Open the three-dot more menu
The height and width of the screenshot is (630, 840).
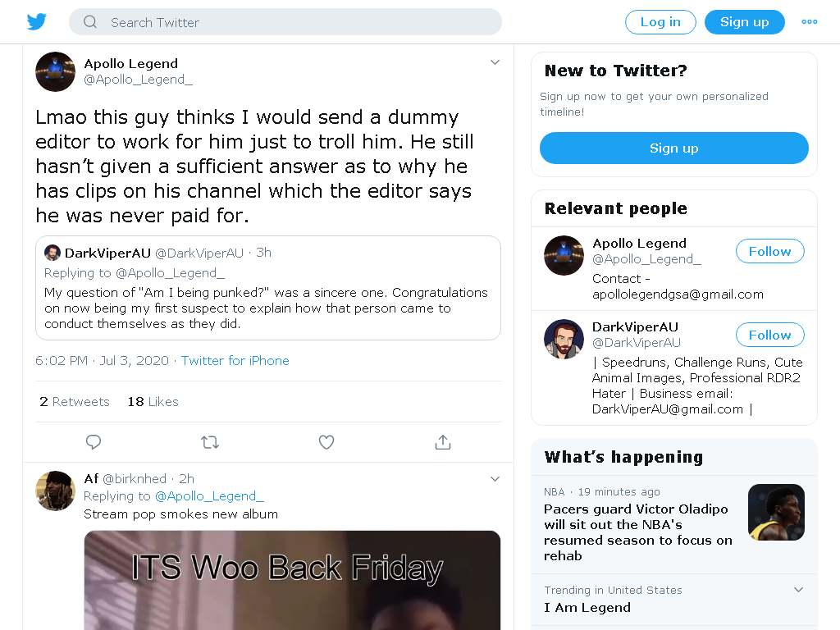tap(810, 22)
